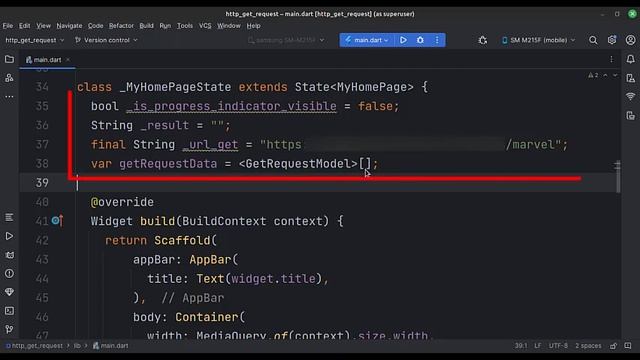The height and width of the screenshot is (360, 640).
Task: Go to next highlighted warning down arrow
Action: coord(615,76)
